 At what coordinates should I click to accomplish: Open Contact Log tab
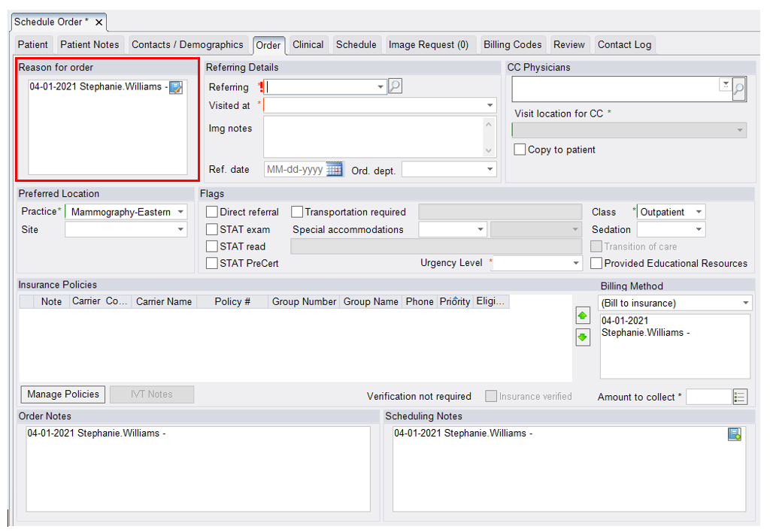click(x=624, y=44)
